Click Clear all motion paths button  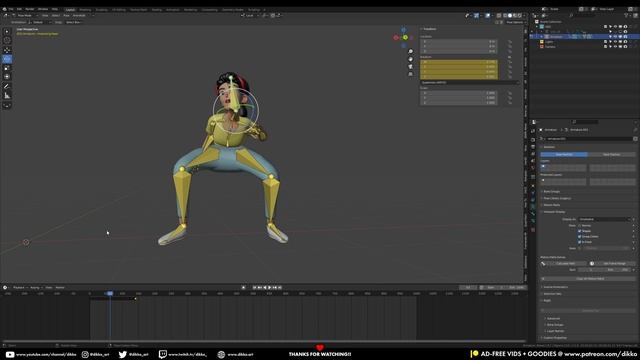[590, 279]
